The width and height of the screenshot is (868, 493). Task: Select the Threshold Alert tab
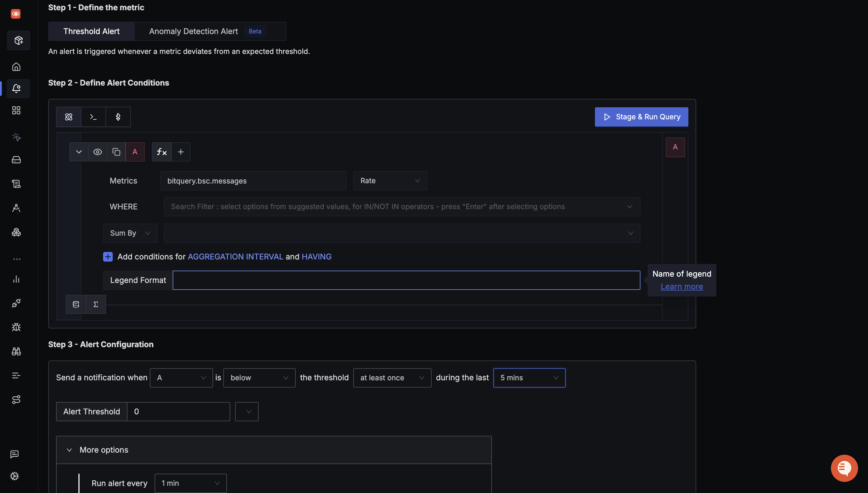pyautogui.click(x=91, y=31)
